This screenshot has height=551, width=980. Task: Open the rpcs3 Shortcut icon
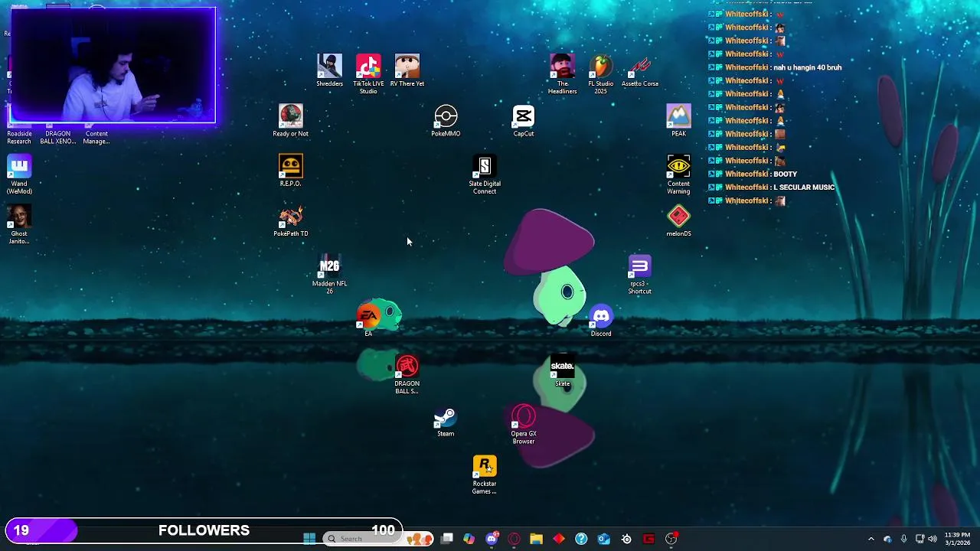pos(640,274)
